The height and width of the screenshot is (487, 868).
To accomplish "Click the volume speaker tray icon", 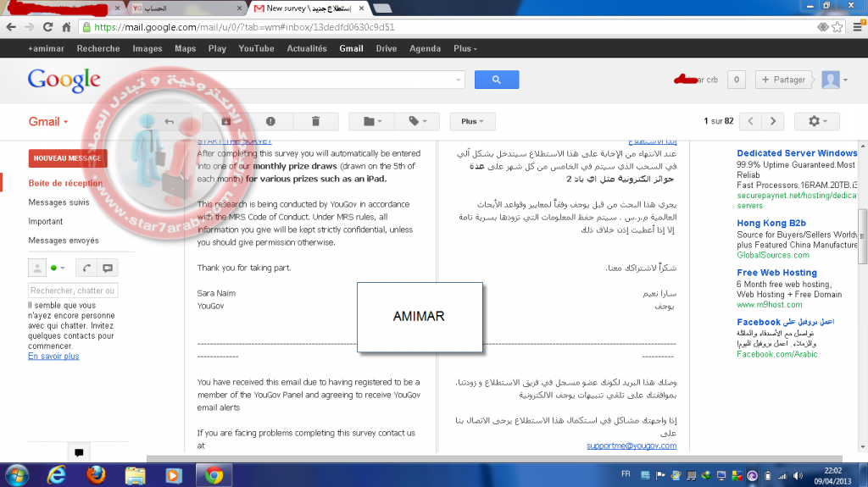I will coord(798,475).
